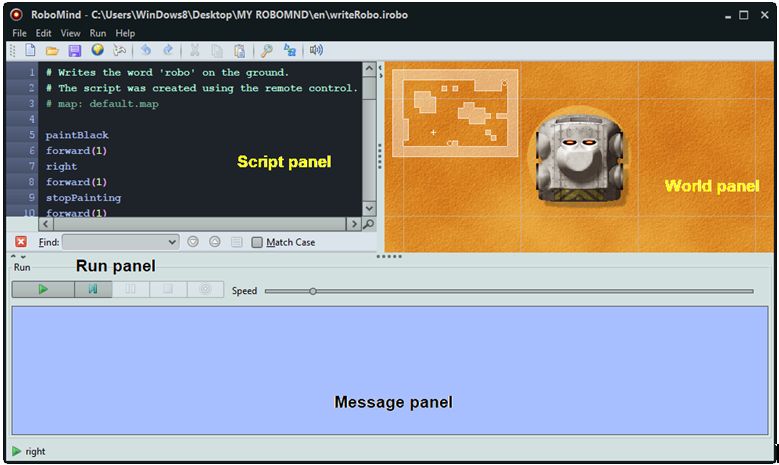Image resolution: width=779 pixels, height=465 pixels.
Task: Click the RoboMind app icon in the title bar
Action: 16,14
